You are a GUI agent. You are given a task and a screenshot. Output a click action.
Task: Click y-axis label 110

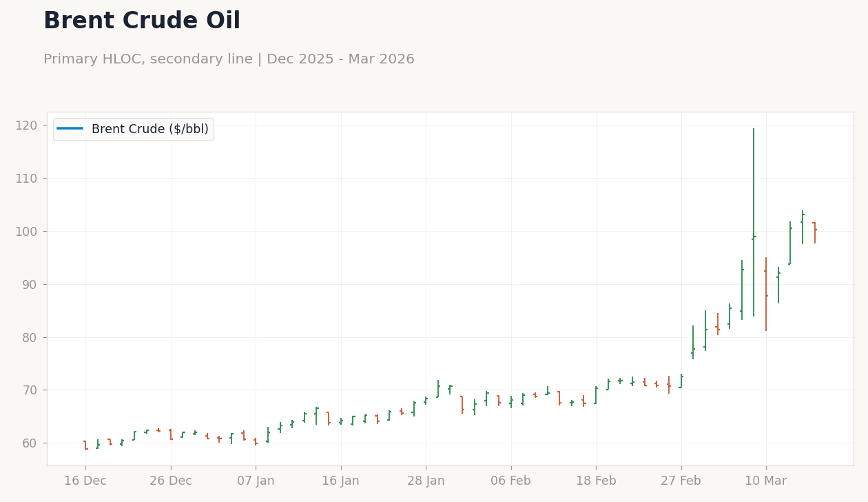point(26,179)
